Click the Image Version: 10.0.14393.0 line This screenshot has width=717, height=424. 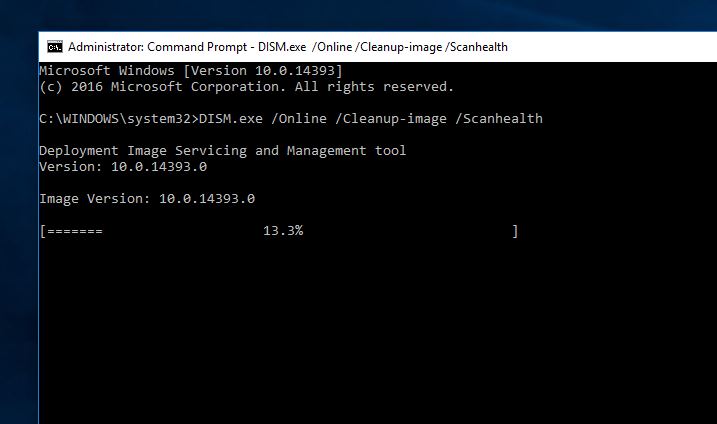[x=146, y=199]
